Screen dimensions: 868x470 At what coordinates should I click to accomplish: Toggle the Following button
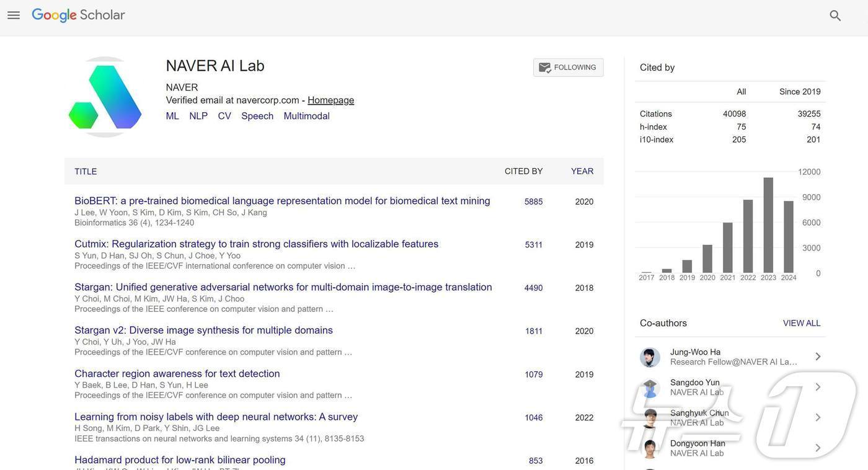[x=568, y=68]
